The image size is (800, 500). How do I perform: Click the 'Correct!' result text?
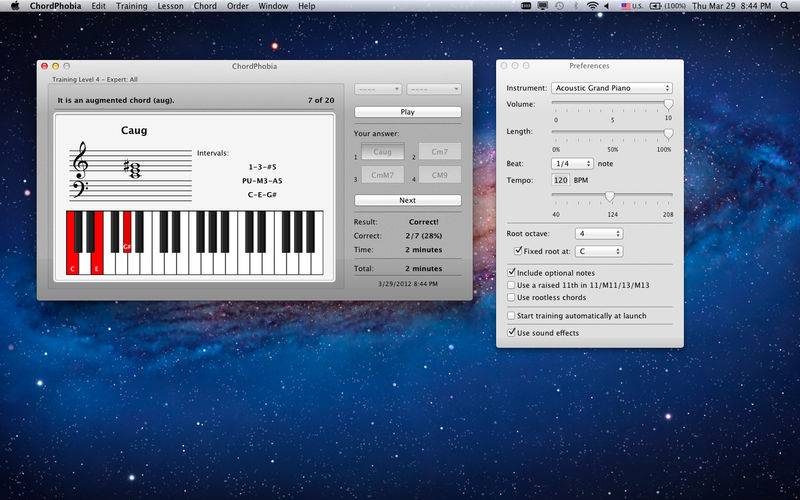click(423, 222)
